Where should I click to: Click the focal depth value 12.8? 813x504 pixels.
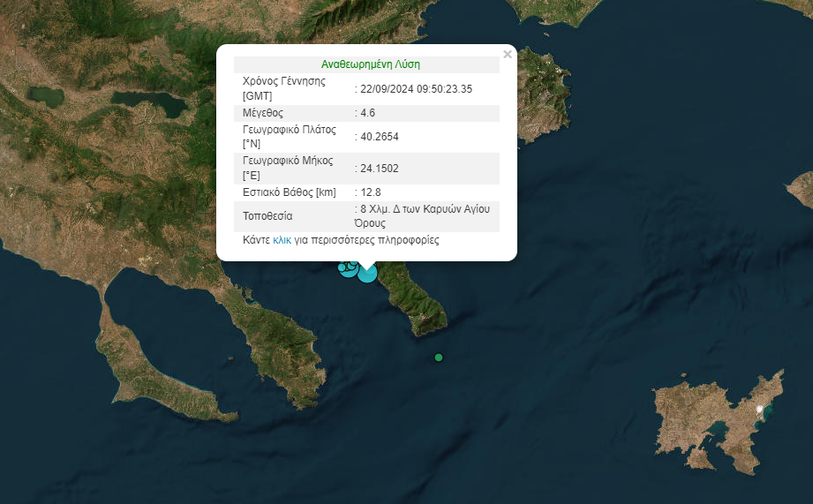(x=370, y=192)
